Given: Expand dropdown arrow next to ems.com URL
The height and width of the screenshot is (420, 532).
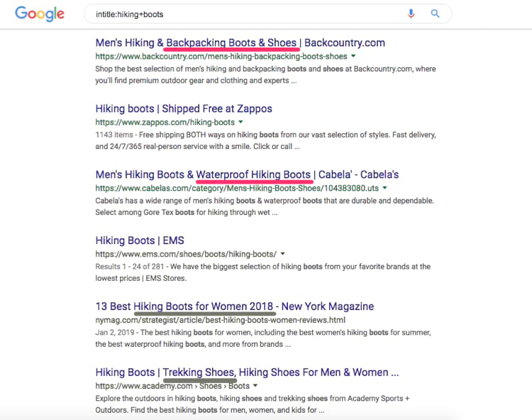Looking at the screenshot, I should pyautogui.click(x=282, y=253).
